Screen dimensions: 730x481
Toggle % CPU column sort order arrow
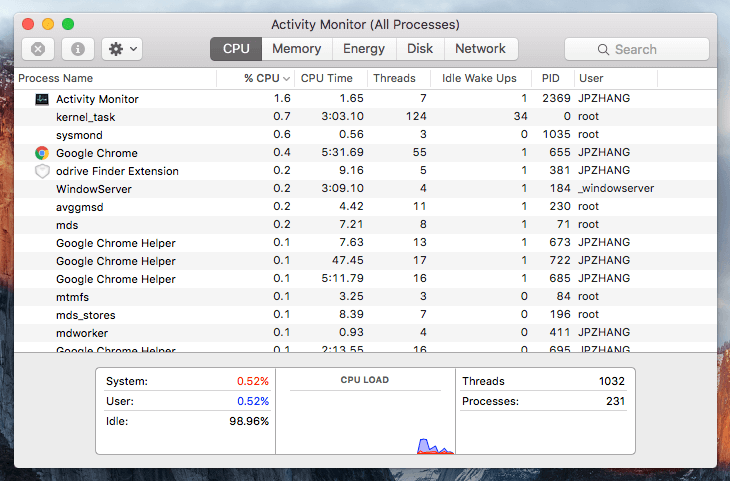[x=286, y=79]
